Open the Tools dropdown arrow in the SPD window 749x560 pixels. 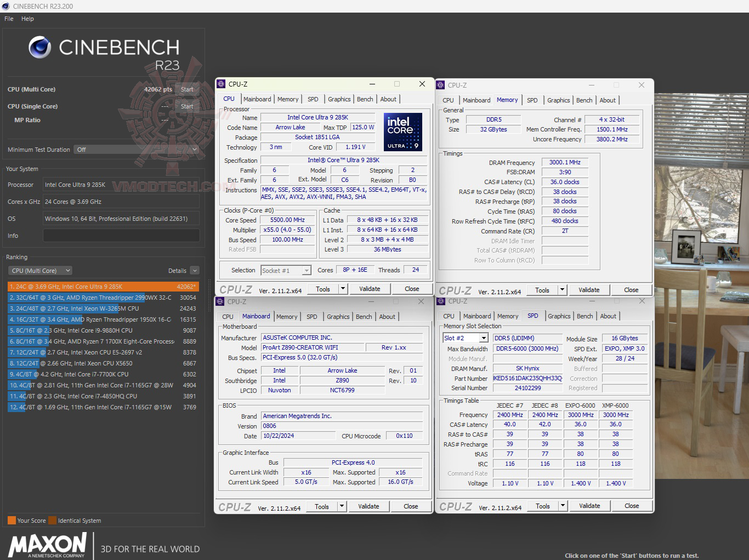[x=563, y=506]
